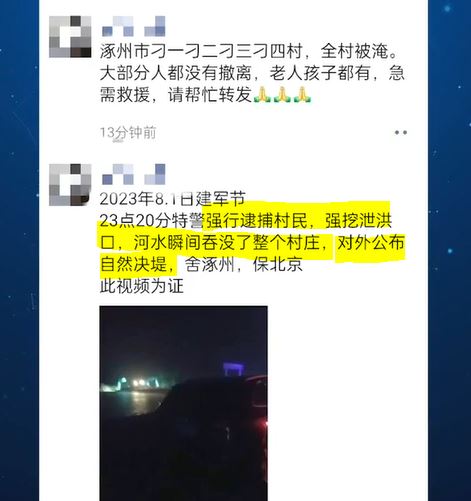Viewport: 471px width, 501px height.
Task: Click highlighted text 河水瞬间吞没了整个村庄
Action: pos(231,242)
